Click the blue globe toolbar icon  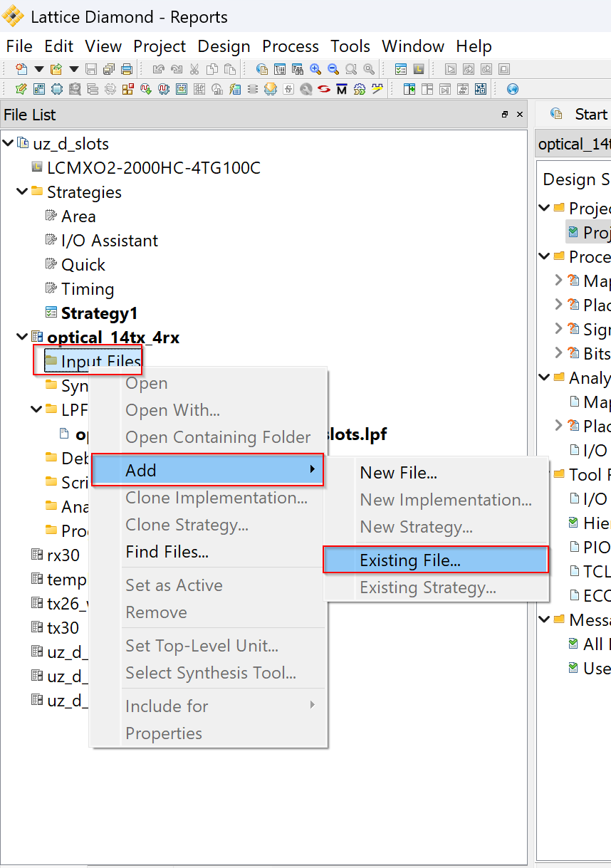513,89
